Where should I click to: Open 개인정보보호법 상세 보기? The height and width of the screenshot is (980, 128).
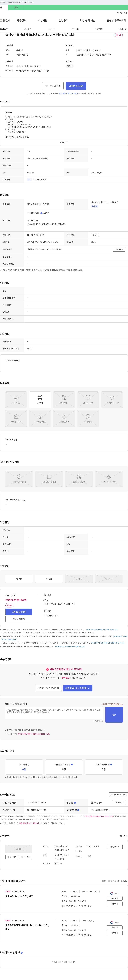(48, 688)
